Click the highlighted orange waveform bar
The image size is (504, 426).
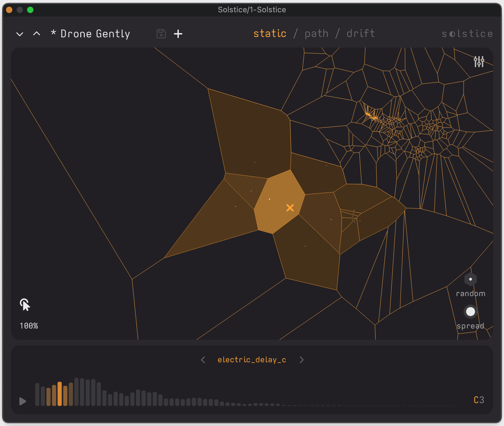click(60, 394)
